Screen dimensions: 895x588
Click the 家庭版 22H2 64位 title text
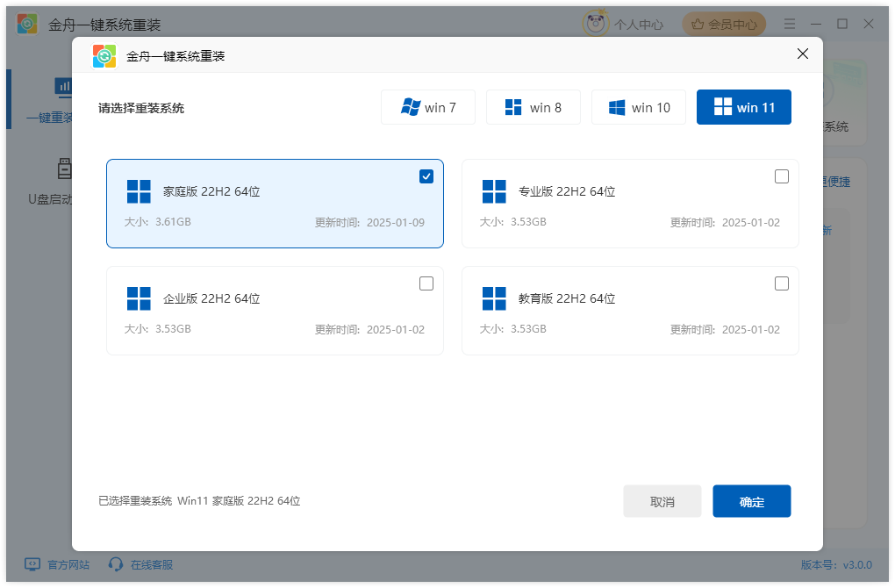(x=211, y=191)
